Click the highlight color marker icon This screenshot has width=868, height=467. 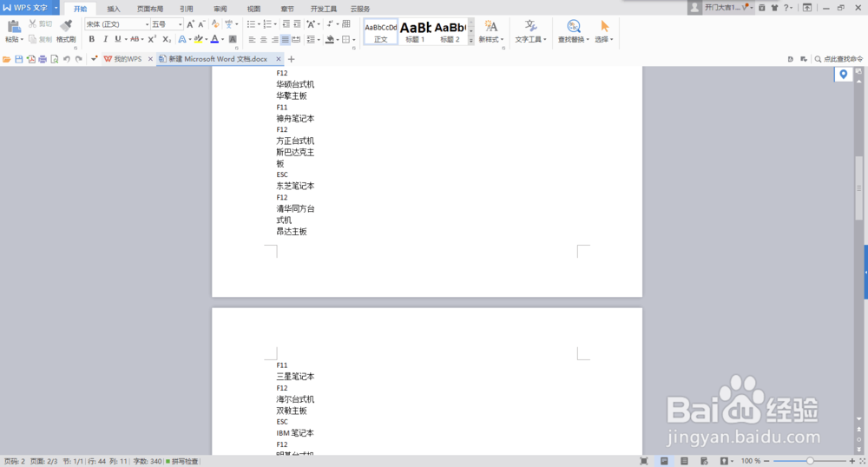point(198,39)
